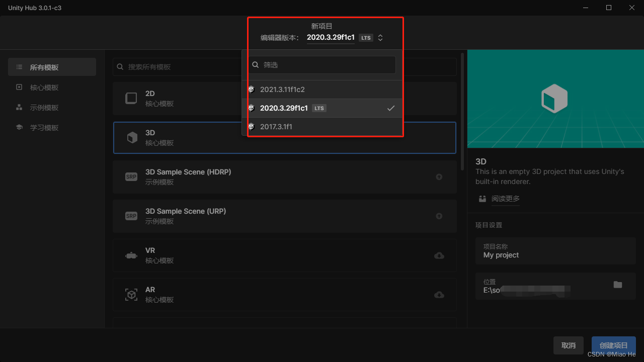Choose editor version 2017.3.1f1
This screenshot has width=644, height=362.
point(322,127)
